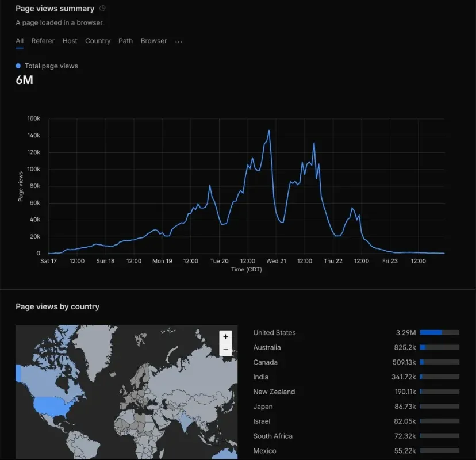
Task: Click the 72.32k value
Action: pos(405,436)
